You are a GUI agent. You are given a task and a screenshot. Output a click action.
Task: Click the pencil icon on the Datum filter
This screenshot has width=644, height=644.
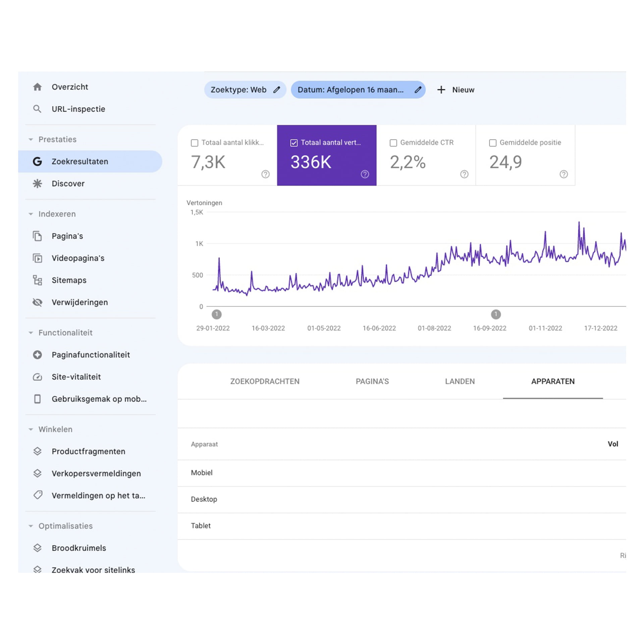tap(418, 90)
